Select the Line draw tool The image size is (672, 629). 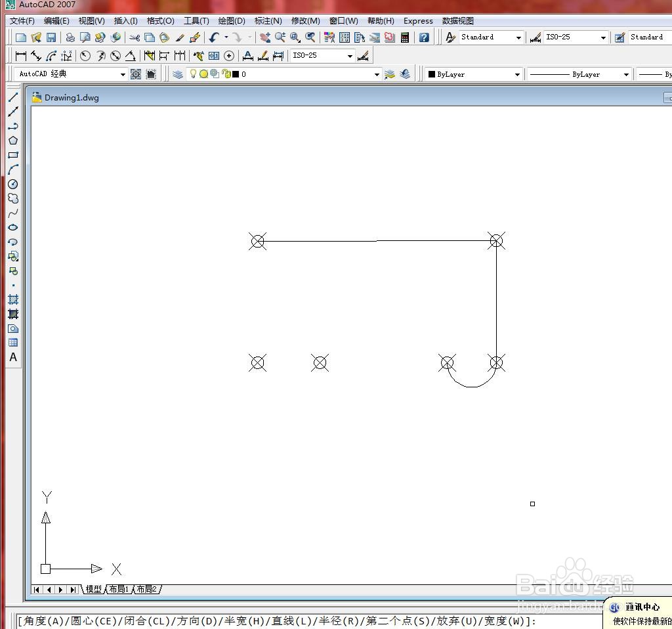pyautogui.click(x=13, y=97)
